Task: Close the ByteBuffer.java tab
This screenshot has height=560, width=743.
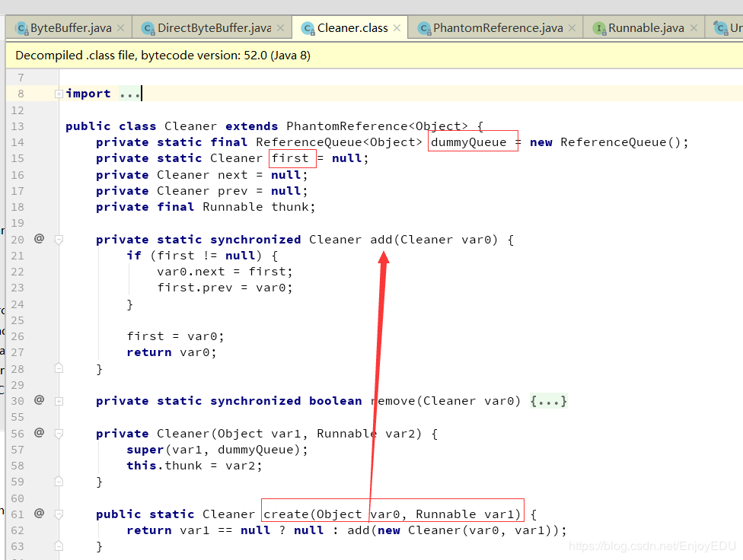Action: [121, 28]
